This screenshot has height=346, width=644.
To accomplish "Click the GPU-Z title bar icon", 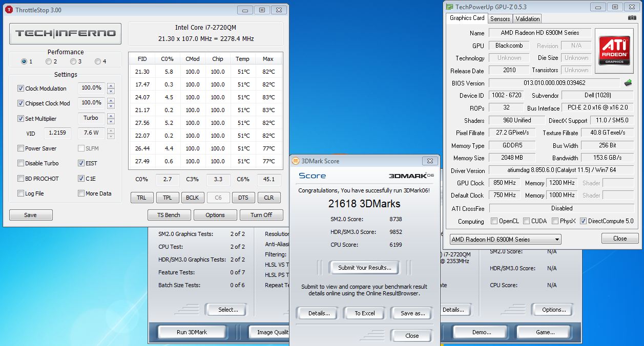I will [449, 7].
